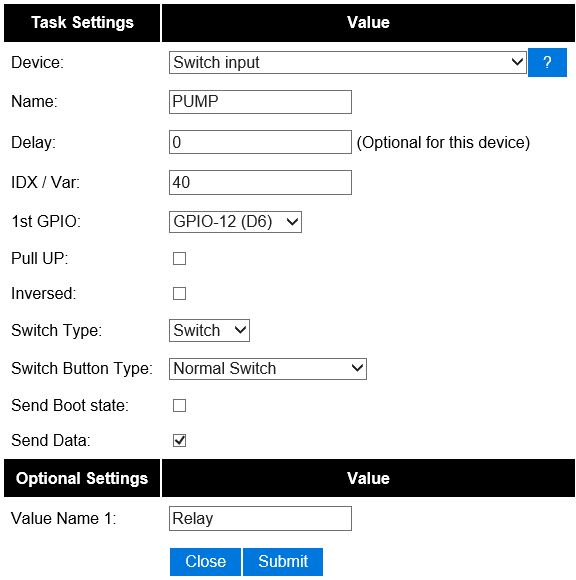
Task: Uncheck the Send Data checkbox
Action: coord(179,441)
